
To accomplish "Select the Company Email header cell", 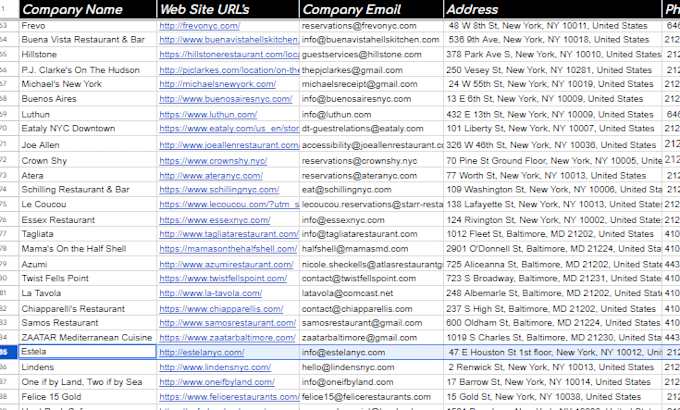I will [x=371, y=9].
